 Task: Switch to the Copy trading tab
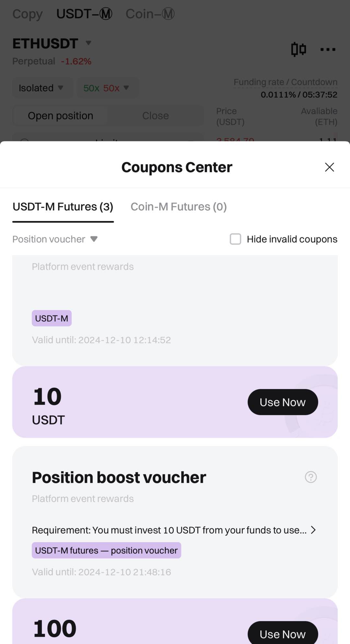tap(28, 14)
